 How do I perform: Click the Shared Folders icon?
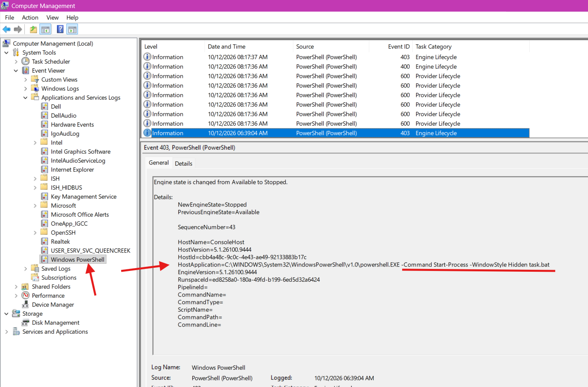point(26,287)
